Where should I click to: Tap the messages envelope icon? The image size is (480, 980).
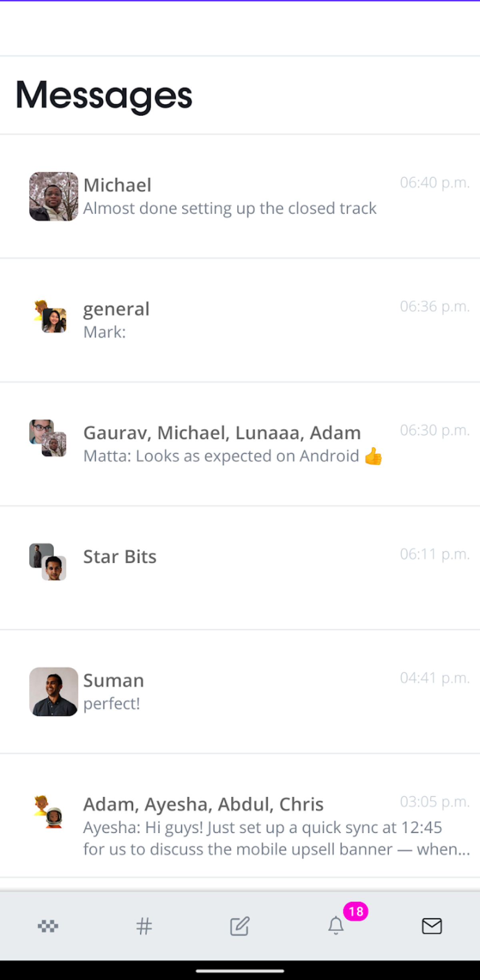point(432,926)
